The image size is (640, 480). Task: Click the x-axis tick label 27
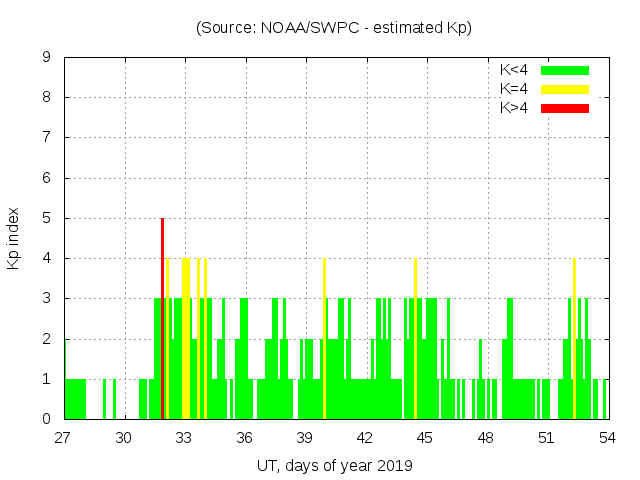64,437
